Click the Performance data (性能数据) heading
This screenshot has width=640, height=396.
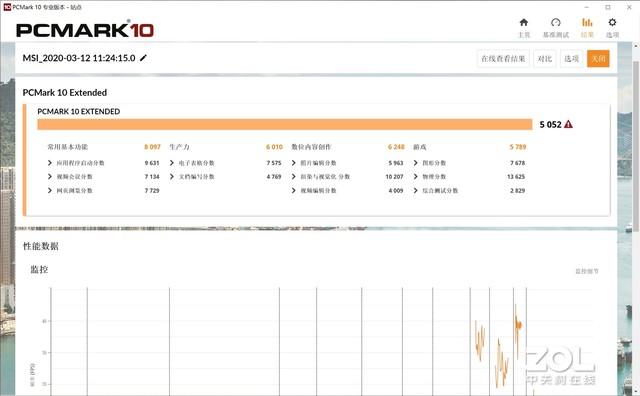pyautogui.click(x=41, y=246)
